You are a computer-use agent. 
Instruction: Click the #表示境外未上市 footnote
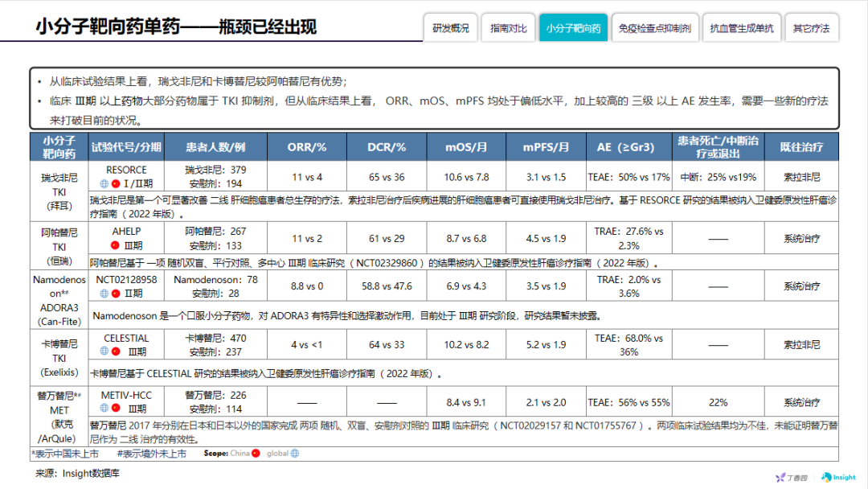point(152,454)
